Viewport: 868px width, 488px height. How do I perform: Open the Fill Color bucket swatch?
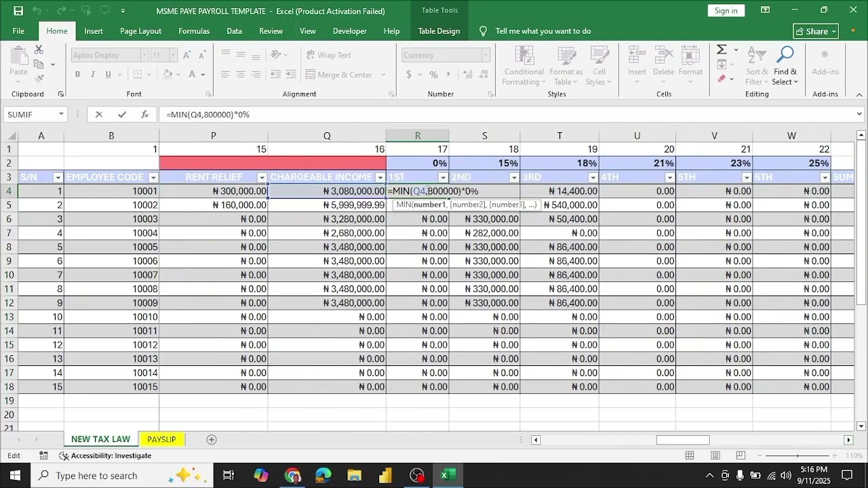(x=167, y=75)
